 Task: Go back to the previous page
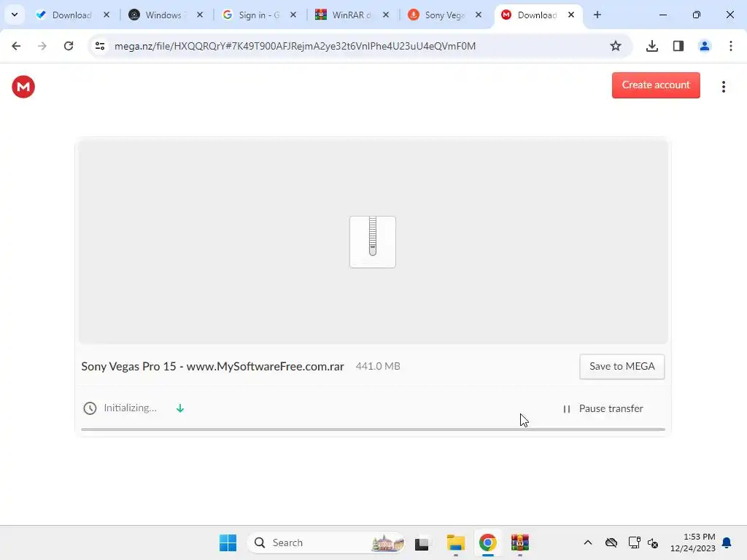16,46
